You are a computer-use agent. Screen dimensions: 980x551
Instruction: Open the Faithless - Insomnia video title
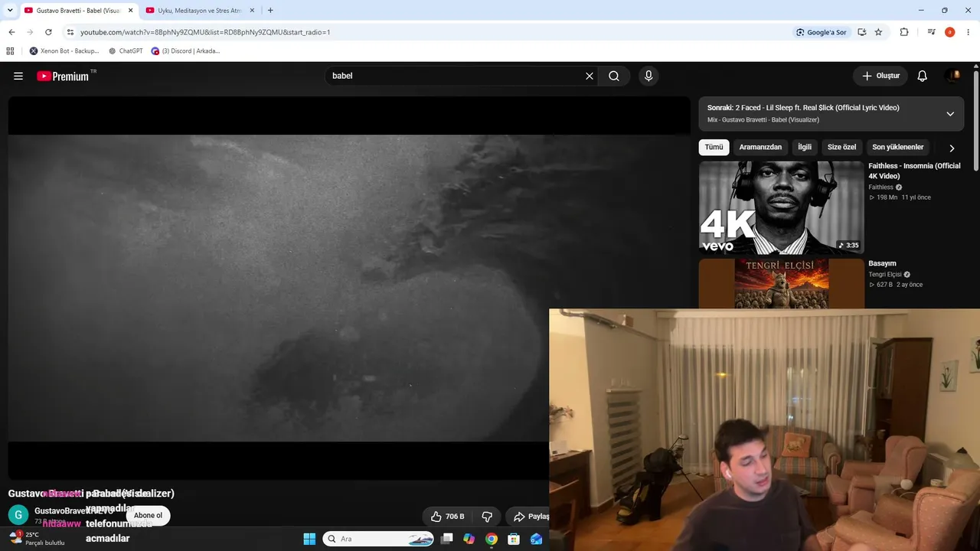(914, 171)
